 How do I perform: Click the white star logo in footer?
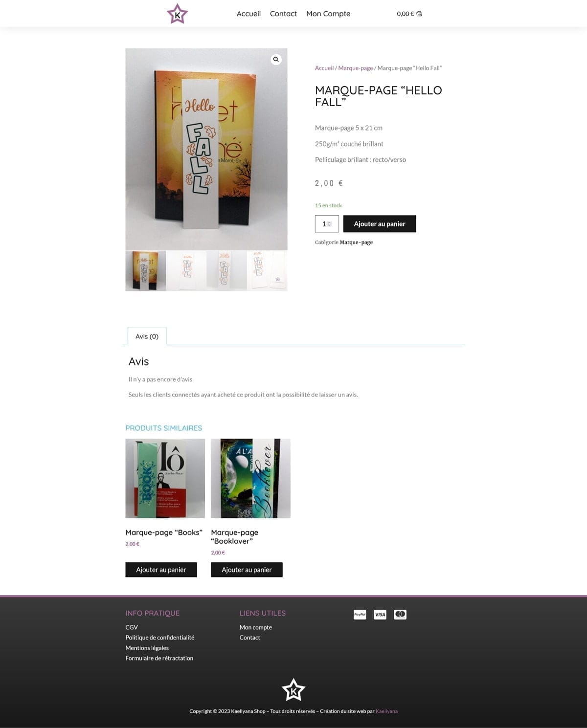[x=293, y=690]
